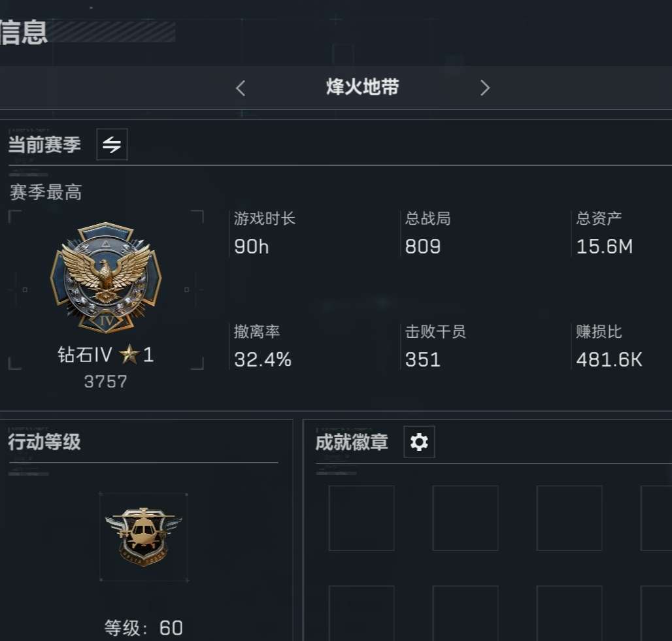The width and height of the screenshot is (672, 641).
Task: Click the 等级: 60 level label
Action: coord(144,628)
